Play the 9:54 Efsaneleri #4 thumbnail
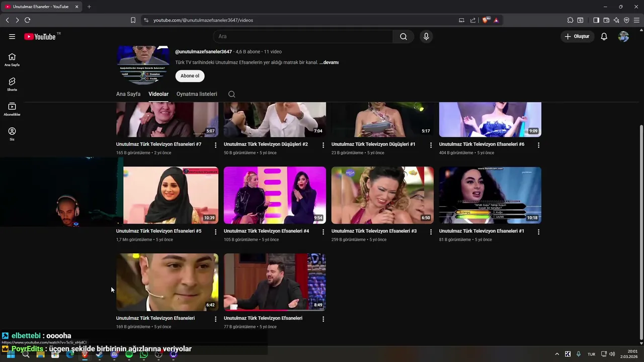 [275, 195]
